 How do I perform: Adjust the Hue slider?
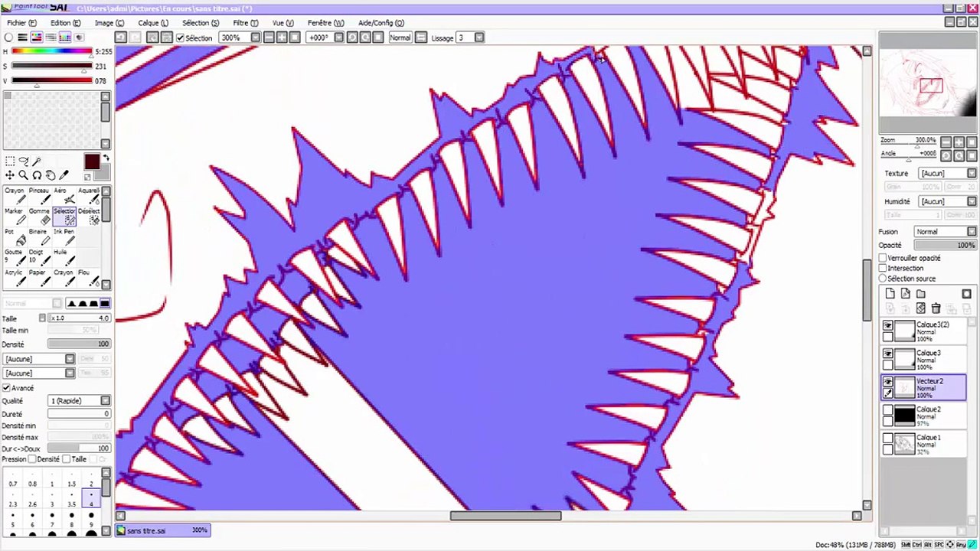pyautogui.click(x=51, y=51)
